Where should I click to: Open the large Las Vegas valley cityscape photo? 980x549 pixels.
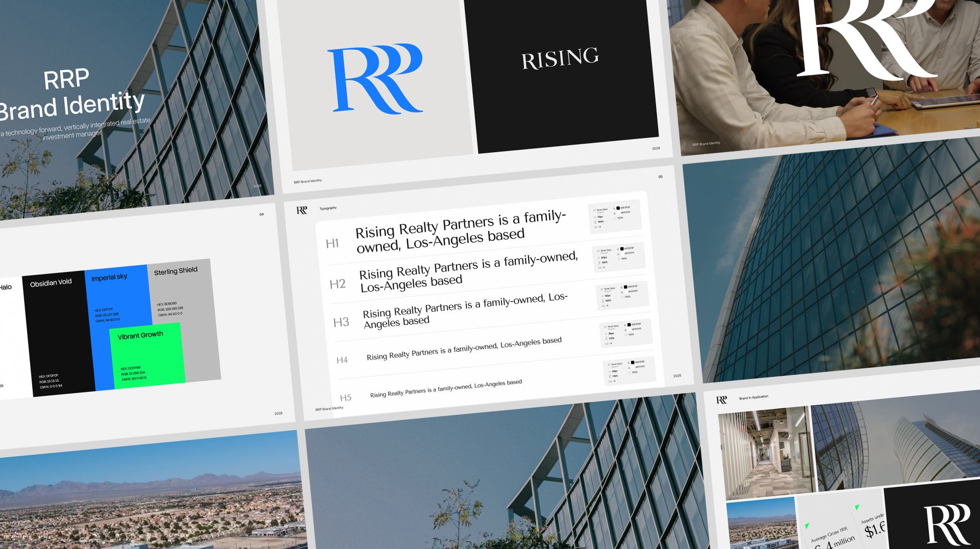[x=153, y=492]
